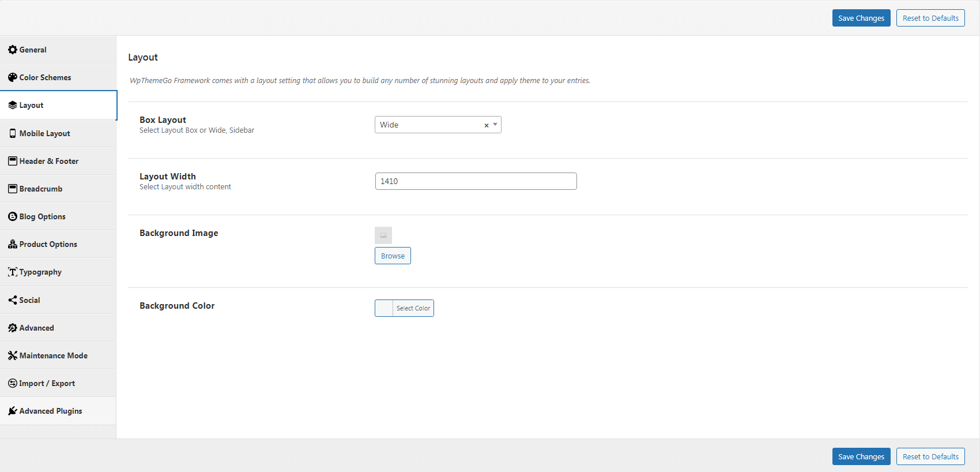
Task: Click the top Save Changes button
Action: [861, 18]
